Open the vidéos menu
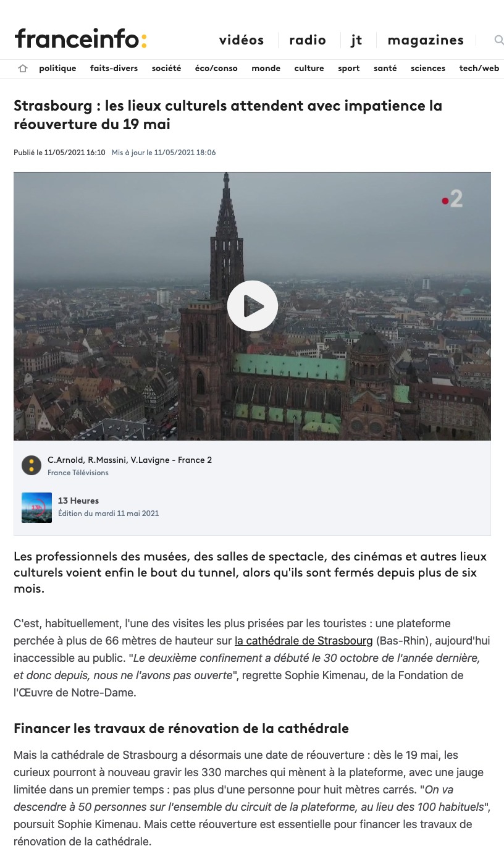504x867 pixels. point(241,40)
